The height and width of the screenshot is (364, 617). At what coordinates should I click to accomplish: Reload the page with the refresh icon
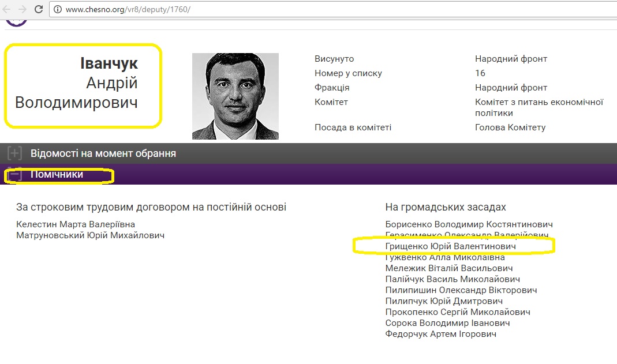click(39, 9)
